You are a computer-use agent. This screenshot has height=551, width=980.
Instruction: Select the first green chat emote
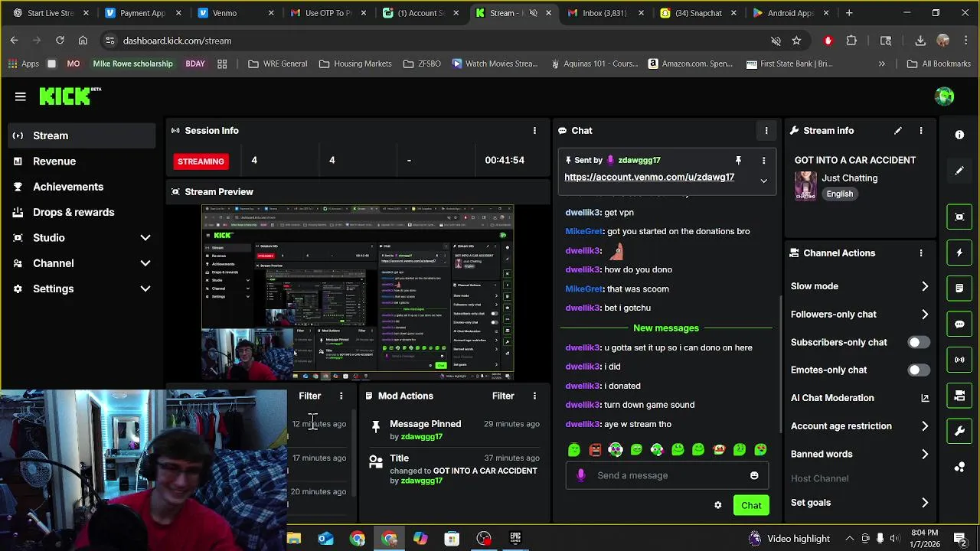[574, 450]
